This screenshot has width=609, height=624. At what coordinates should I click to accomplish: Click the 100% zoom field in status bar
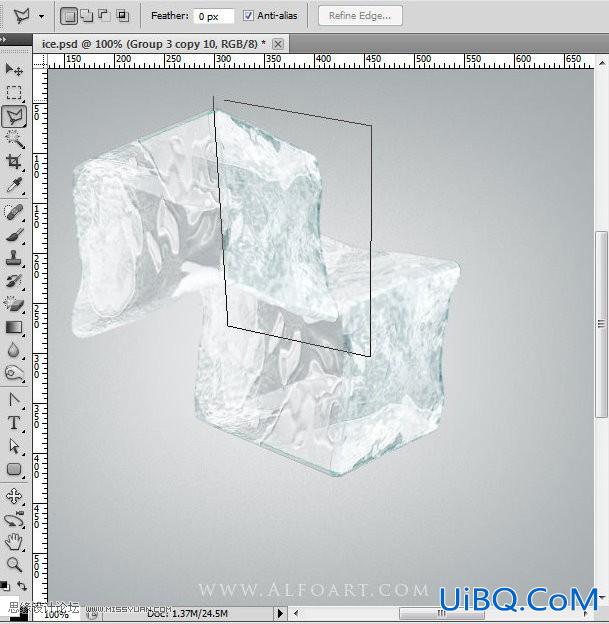(57, 615)
